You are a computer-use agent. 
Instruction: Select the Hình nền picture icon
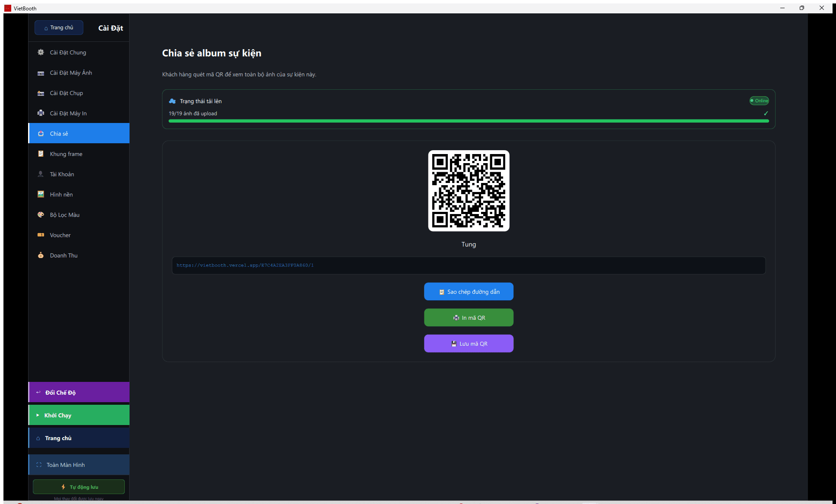coord(41,194)
